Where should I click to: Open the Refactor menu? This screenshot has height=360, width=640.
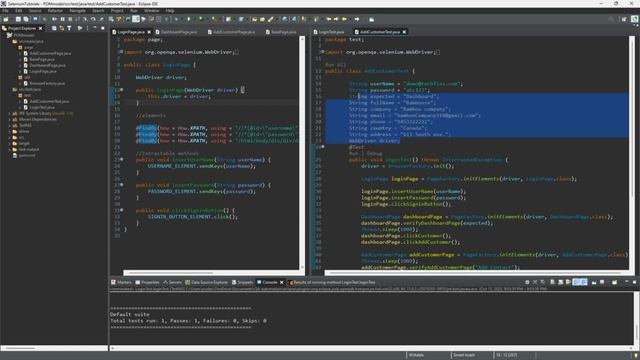click(x=55, y=11)
